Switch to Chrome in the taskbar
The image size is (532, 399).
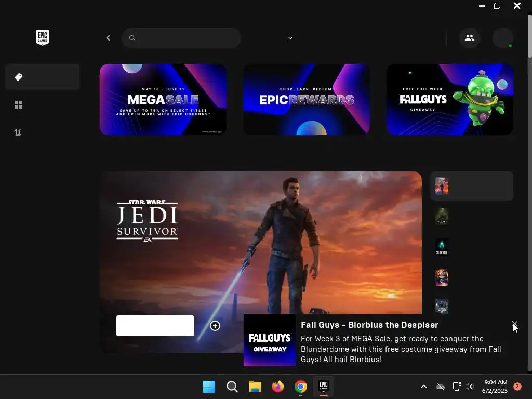coord(301,387)
